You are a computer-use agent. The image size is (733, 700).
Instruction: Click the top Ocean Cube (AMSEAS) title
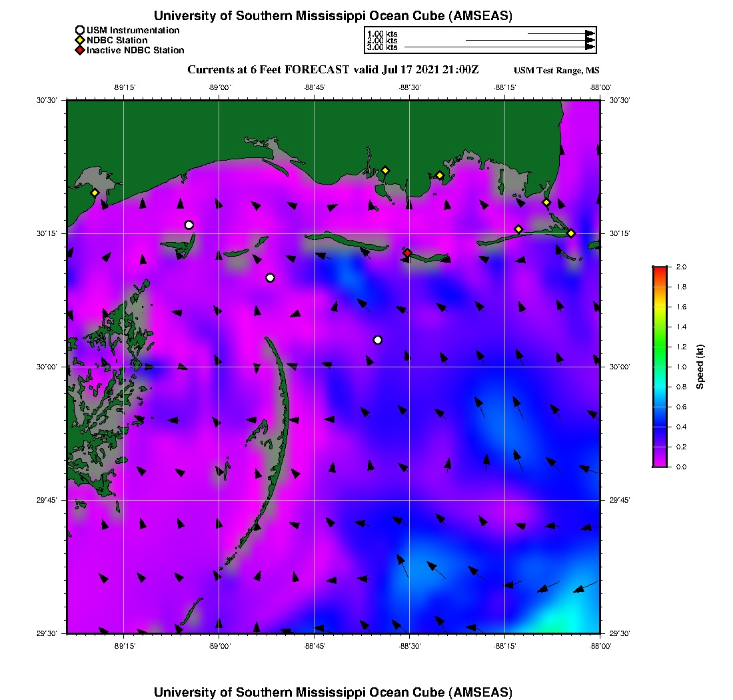[x=333, y=15]
